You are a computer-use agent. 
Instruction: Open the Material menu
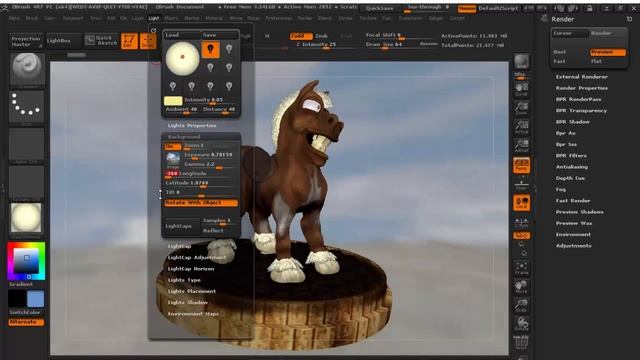click(x=214, y=18)
